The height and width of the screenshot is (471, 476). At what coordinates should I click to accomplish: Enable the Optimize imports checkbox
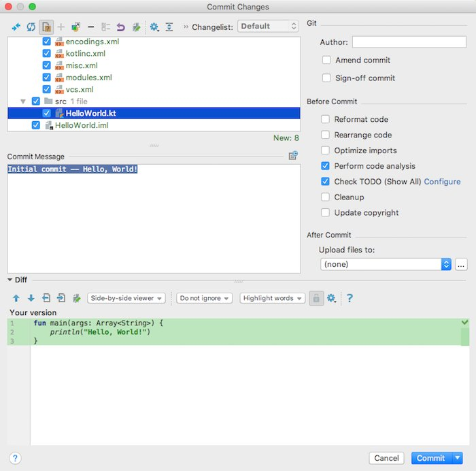(x=325, y=150)
